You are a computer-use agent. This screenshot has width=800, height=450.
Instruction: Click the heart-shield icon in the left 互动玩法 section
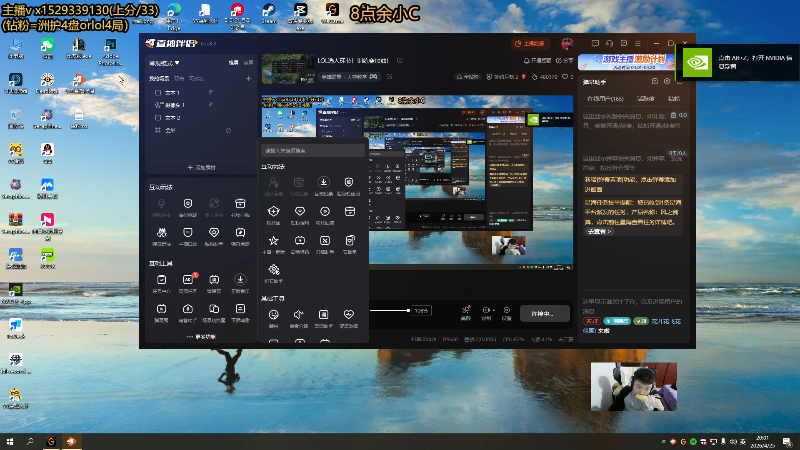214,233
